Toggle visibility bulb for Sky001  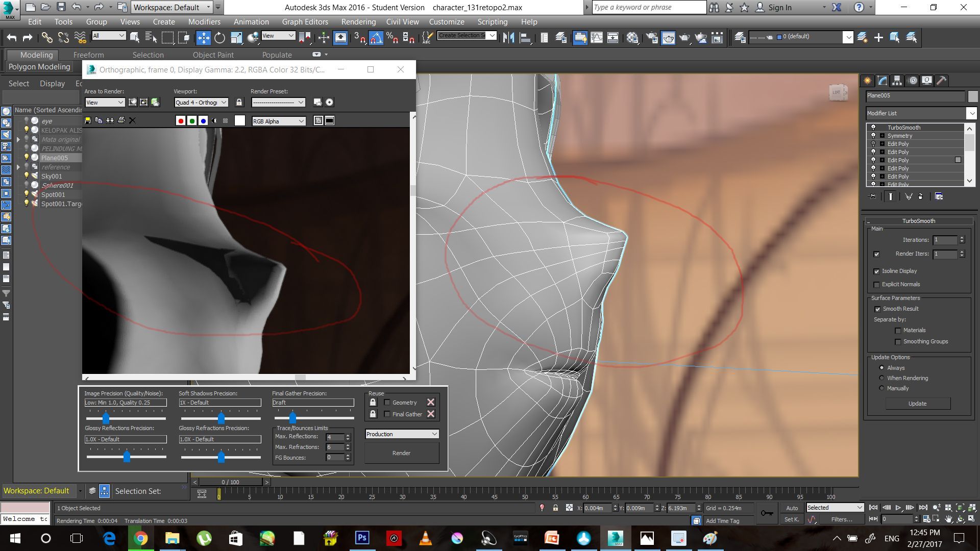pyautogui.click(x=27, y=176)
